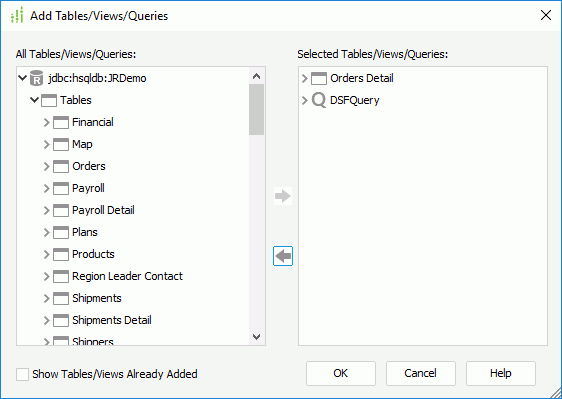Expand the DSFQuery selected item
This screenshot has width=562, height=399.
(305, 100)
